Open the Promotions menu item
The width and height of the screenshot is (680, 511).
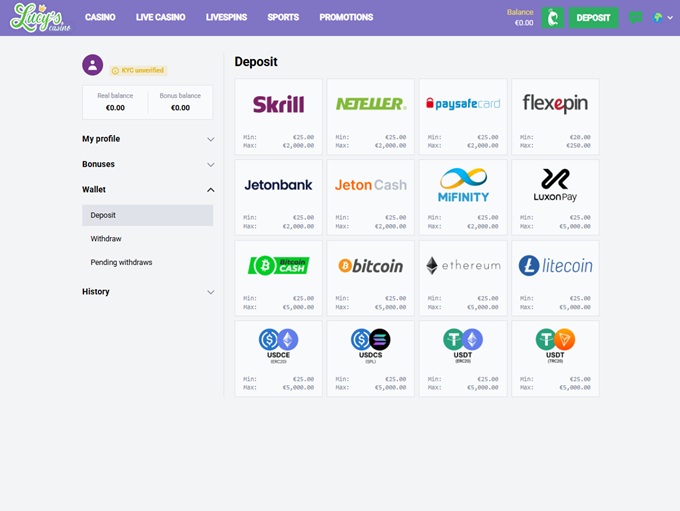click(346, 18)
